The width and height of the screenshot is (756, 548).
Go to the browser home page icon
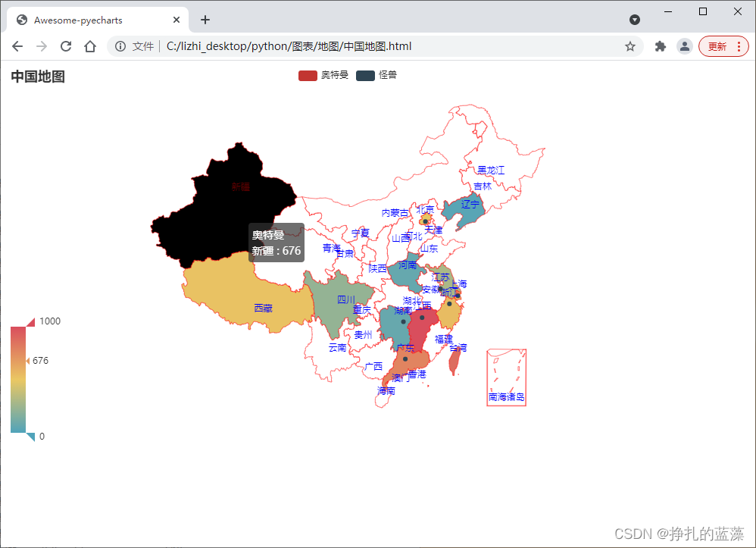(90, 46)
